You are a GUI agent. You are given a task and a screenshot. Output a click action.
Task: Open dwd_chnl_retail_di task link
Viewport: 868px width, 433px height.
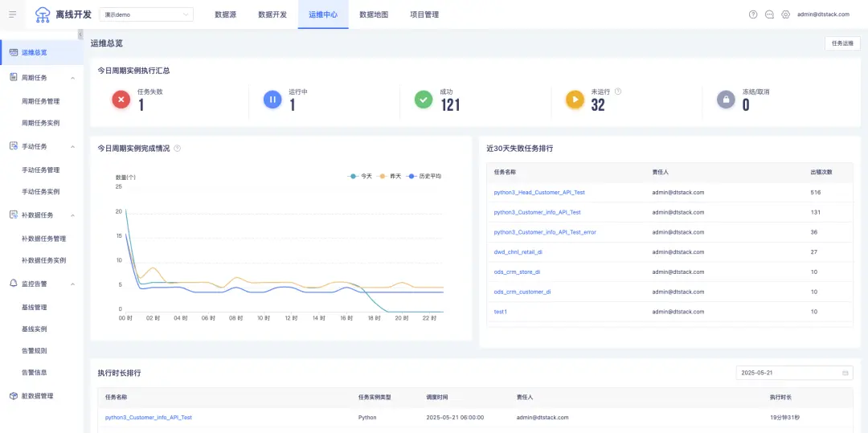coord(518,252)
